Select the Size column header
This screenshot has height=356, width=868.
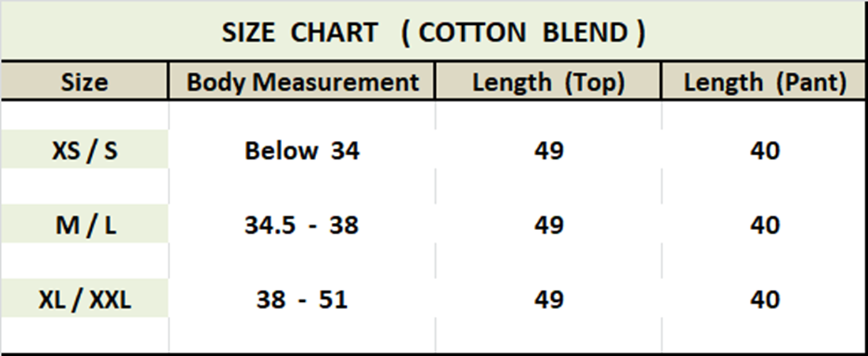coord(84,82)
